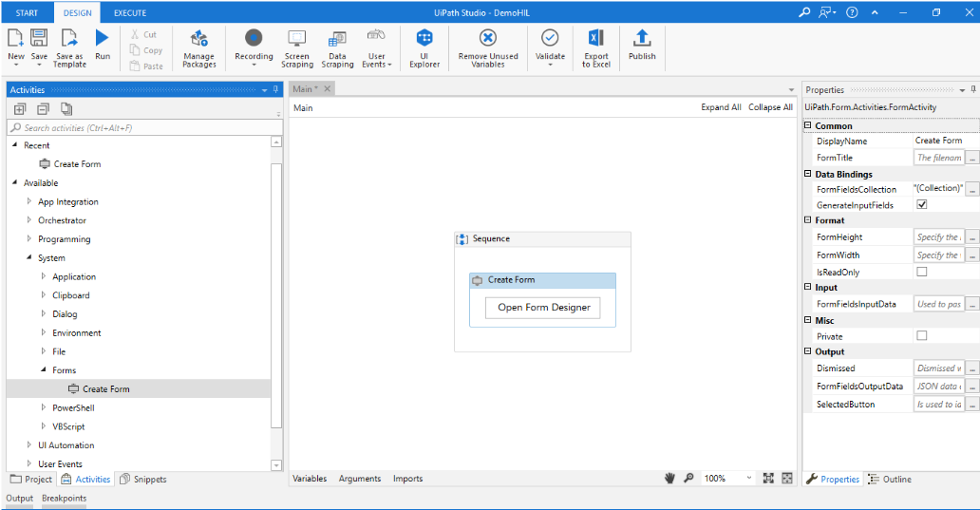Image resolution: width=980 pixels, height=510 pixels.
Task: Click Expand All in designer
Action: click(x=721, y=107)
